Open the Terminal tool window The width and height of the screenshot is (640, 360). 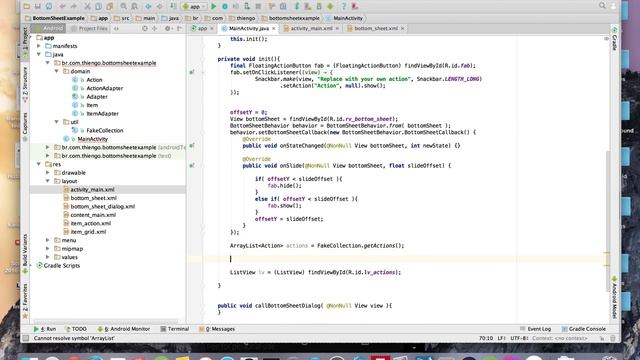(x=175, y=329)
